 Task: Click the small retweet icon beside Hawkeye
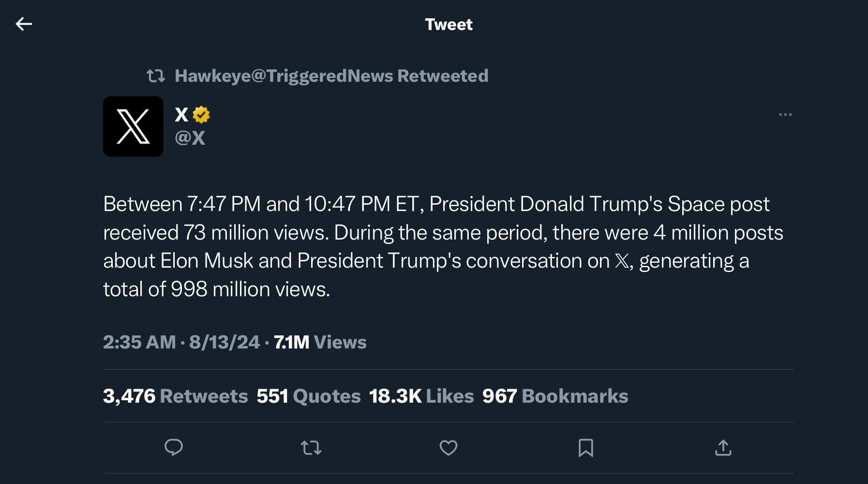156,76
